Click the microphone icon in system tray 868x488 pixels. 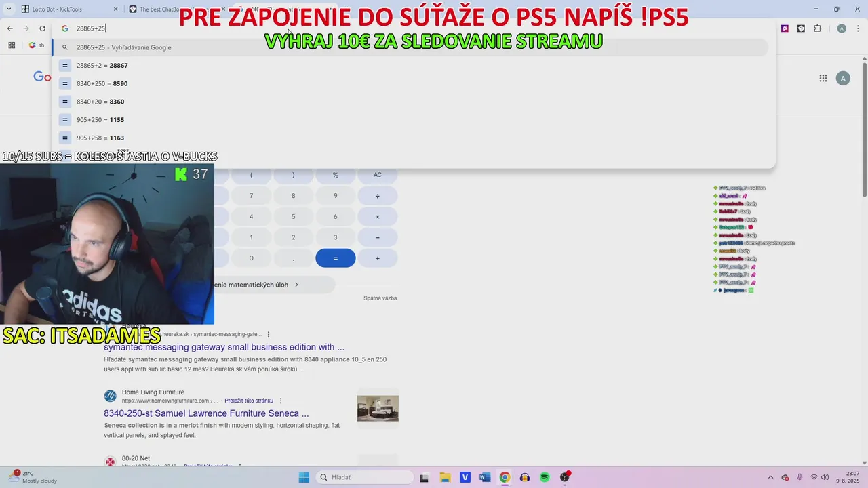pos(800,477)
